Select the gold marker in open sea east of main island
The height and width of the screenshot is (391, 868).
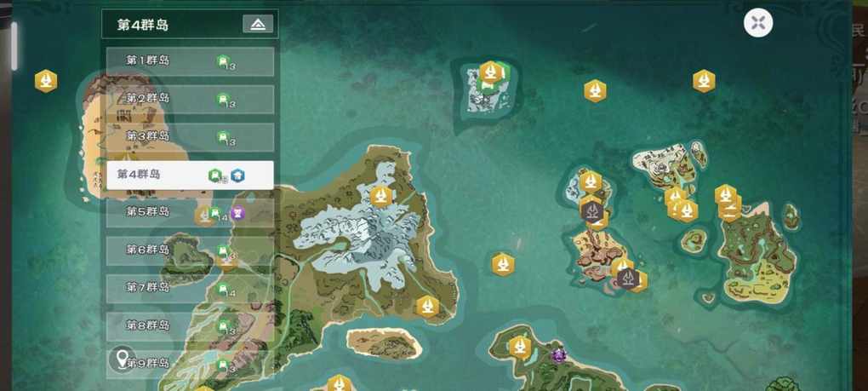point(503,265)
